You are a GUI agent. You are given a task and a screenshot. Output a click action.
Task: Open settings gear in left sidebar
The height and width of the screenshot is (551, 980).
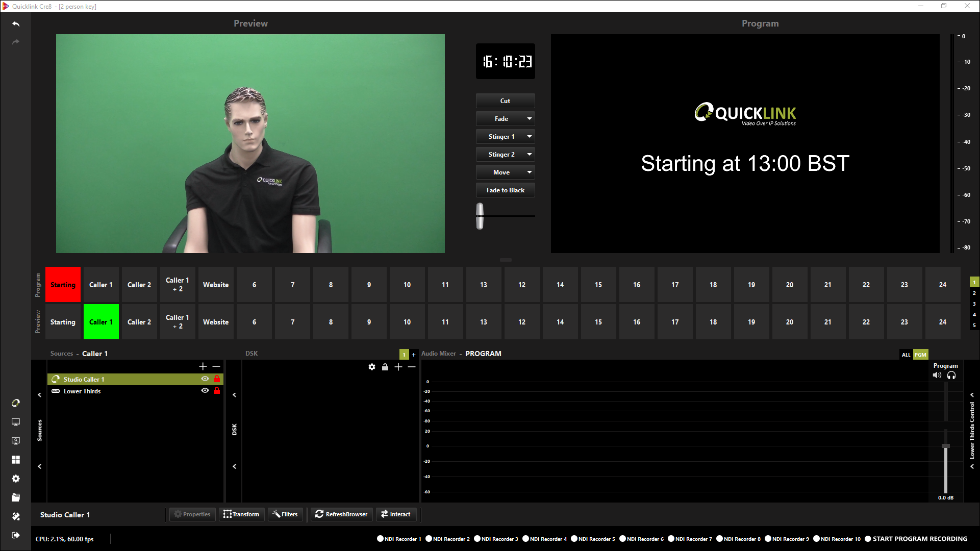pyautogui.click(x=16, y=479)
